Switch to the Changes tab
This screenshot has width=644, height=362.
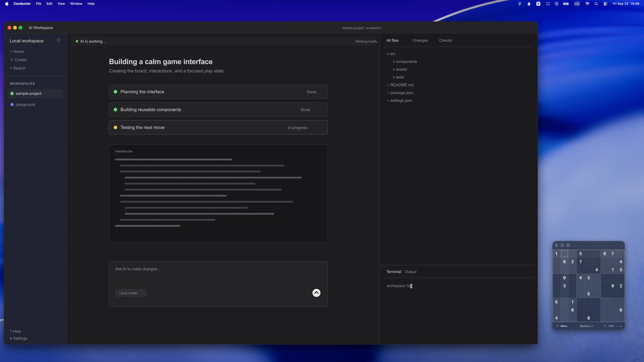pos(420,41)
